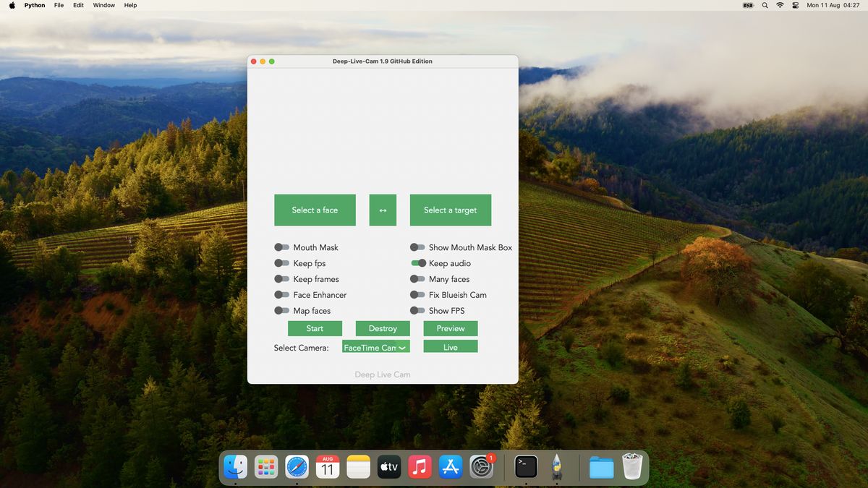The width and height of the screenshot is (868, 488).
Task: Click the Select a face button
Action: (315, 210)
